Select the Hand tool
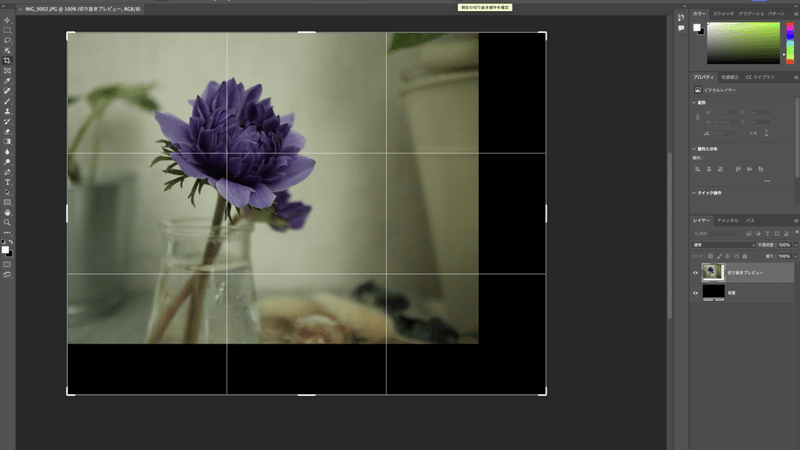Image resolution: width=800 pixels, height=450 pixels. coord(7,212)
